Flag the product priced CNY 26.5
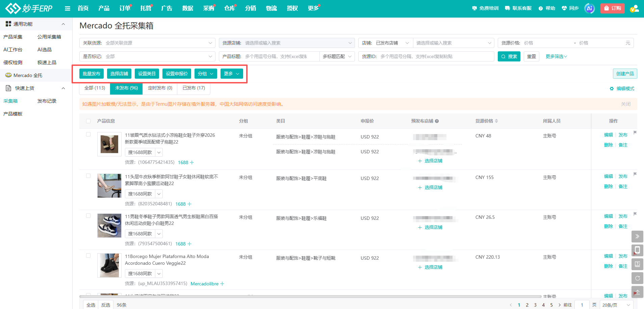This screenshot has width=644, height=309. [635, 214]
